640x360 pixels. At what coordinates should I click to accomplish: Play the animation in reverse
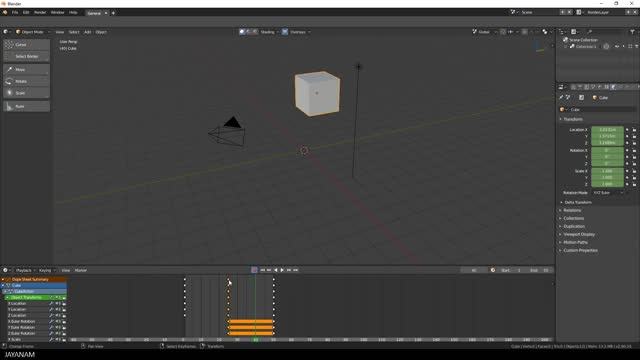click(276, 270)
